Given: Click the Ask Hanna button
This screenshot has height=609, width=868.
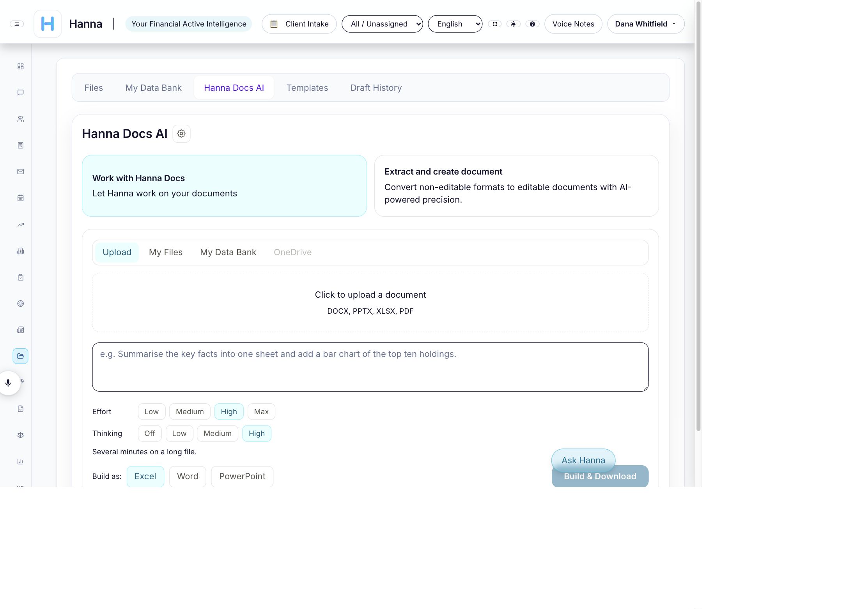Looking at the screenshot, I should pyautogui.click(x=583, y=460).
